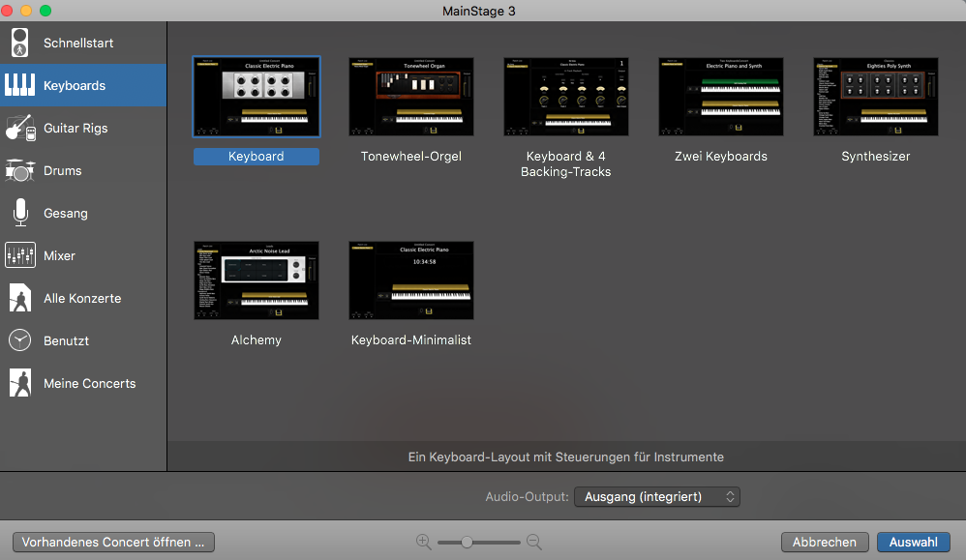The image size is (966, 560).
Task: Go to the Mixer category
Action: click(x=83, y=255)
